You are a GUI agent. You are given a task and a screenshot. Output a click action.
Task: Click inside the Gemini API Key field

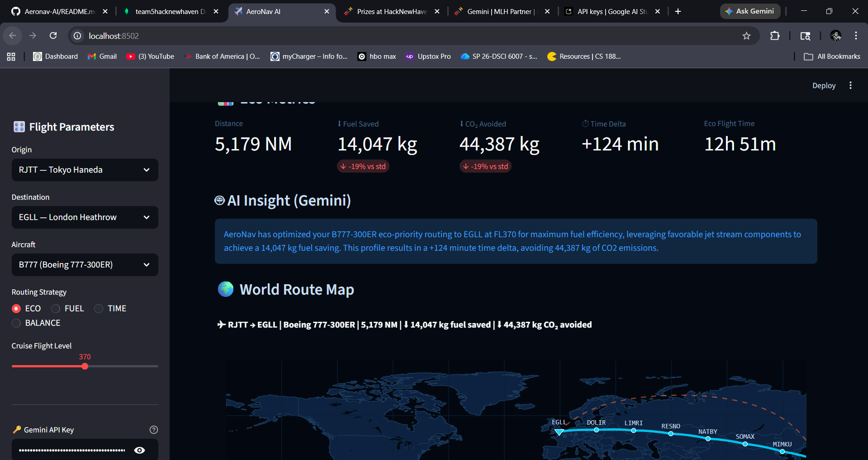click(x=72, y=450)
